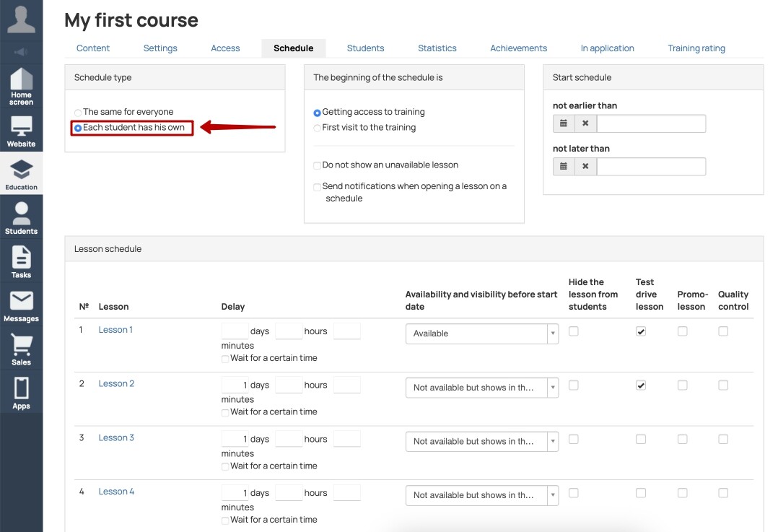Open Lesson 1 availability dropdown
The height and width of the screenshot is (532, 778).
pos(482,333)
